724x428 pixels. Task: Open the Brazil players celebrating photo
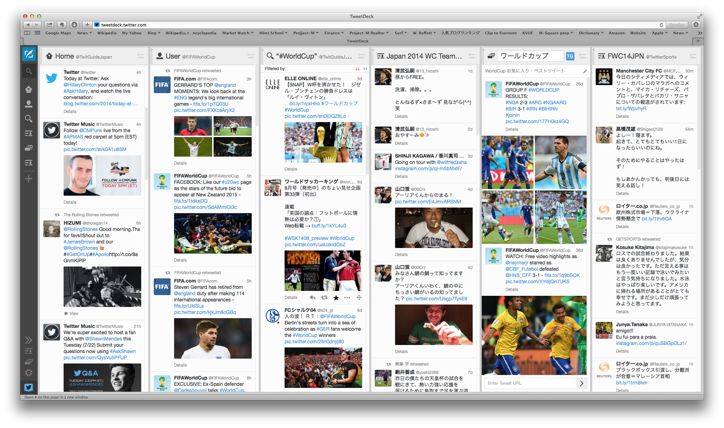(534, 335)
